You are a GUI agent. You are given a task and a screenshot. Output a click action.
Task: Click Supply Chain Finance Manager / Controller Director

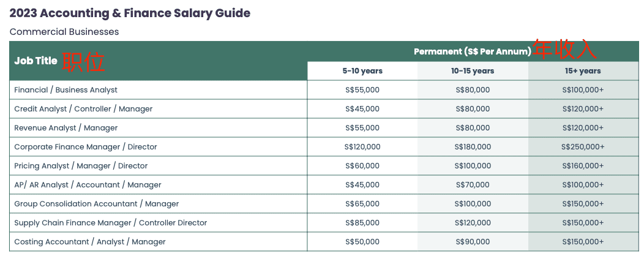pos(111,223)
